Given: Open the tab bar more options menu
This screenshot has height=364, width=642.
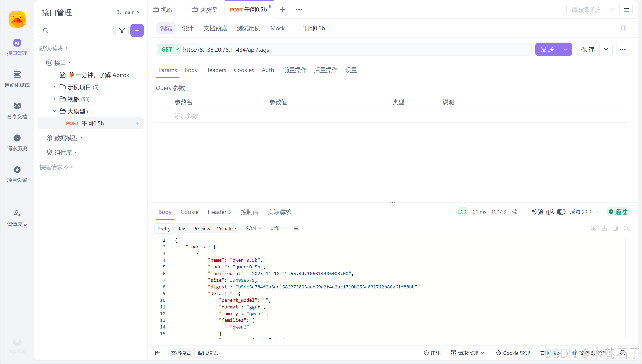Looking at the screenshot, I should [299, 10].
